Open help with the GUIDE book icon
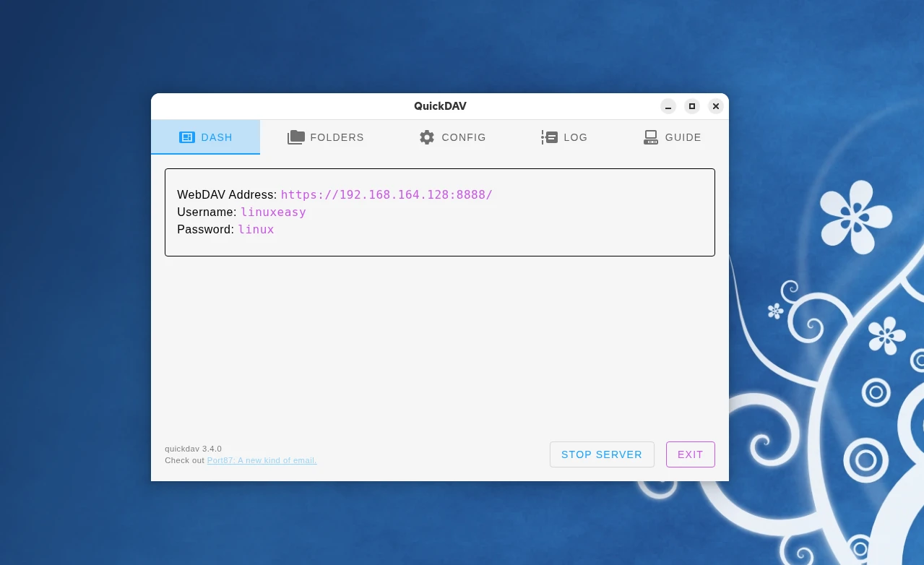The image size is (924, 565). click(650, 137)
